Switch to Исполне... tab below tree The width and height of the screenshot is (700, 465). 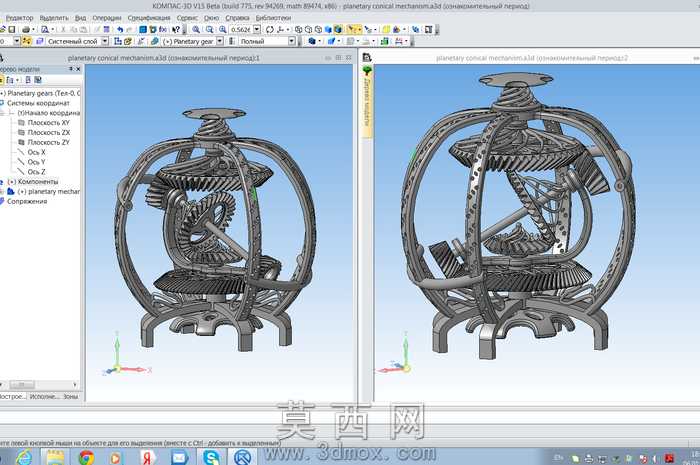coord(43,396)
